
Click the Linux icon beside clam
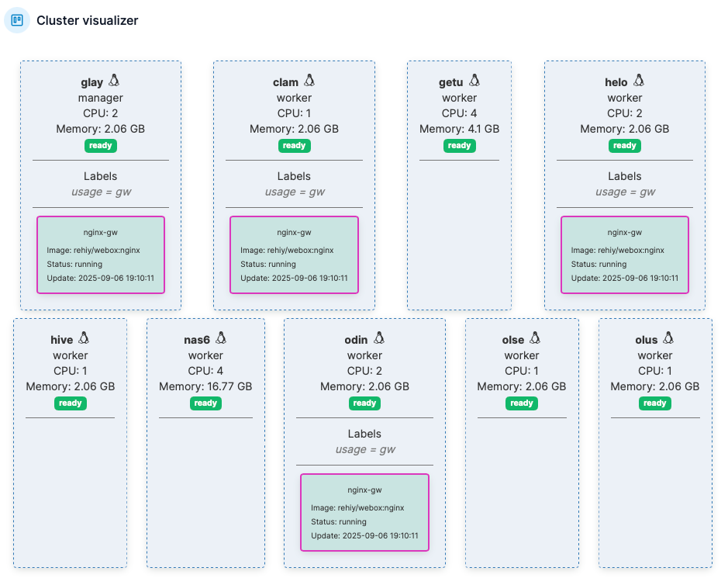(x=309, y=81)
